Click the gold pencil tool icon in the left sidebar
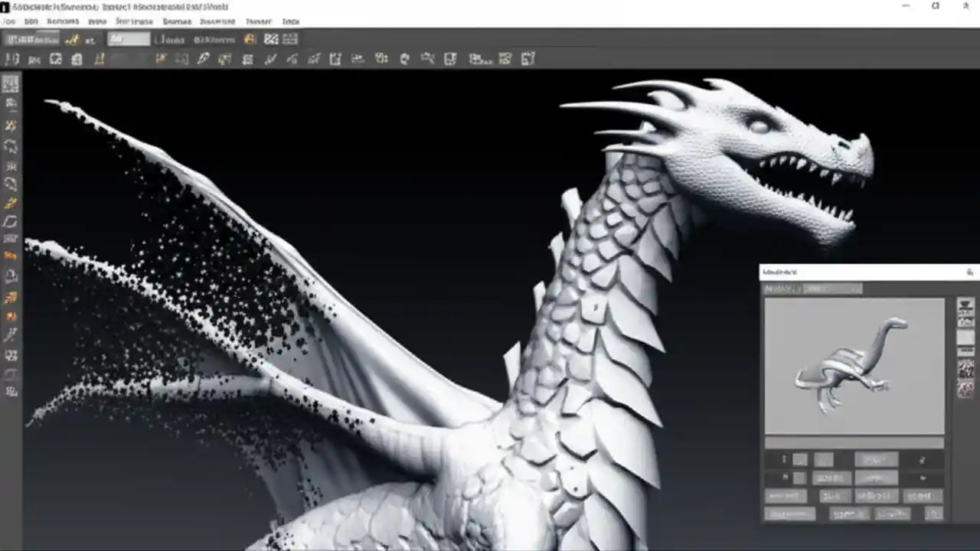 pyautogui.click(x=11, y=202)
